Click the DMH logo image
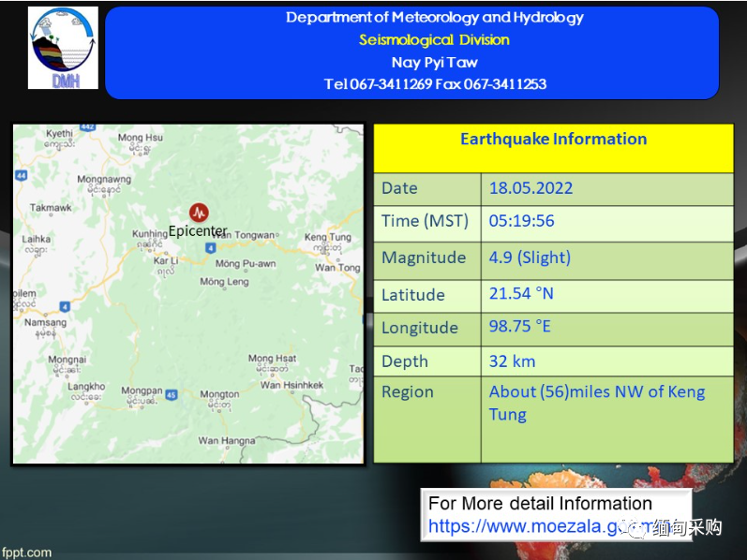Viewport: 747px width, 560px height. pos(63,48)
